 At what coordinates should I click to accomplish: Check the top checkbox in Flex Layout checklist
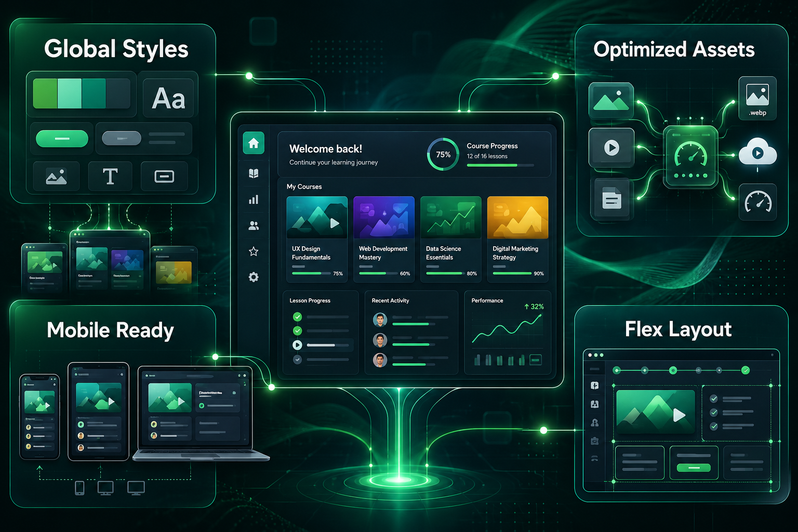coord(714,398)
